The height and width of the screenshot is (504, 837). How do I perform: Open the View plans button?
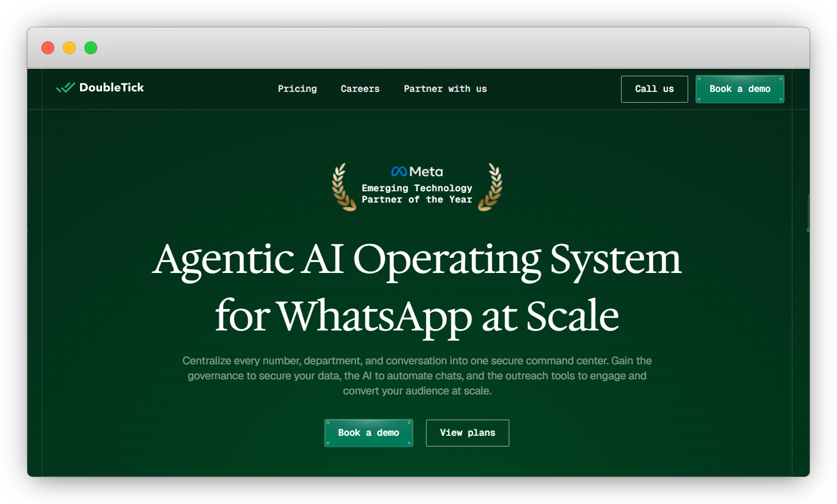pyautogui.click(x=467, y=433)
